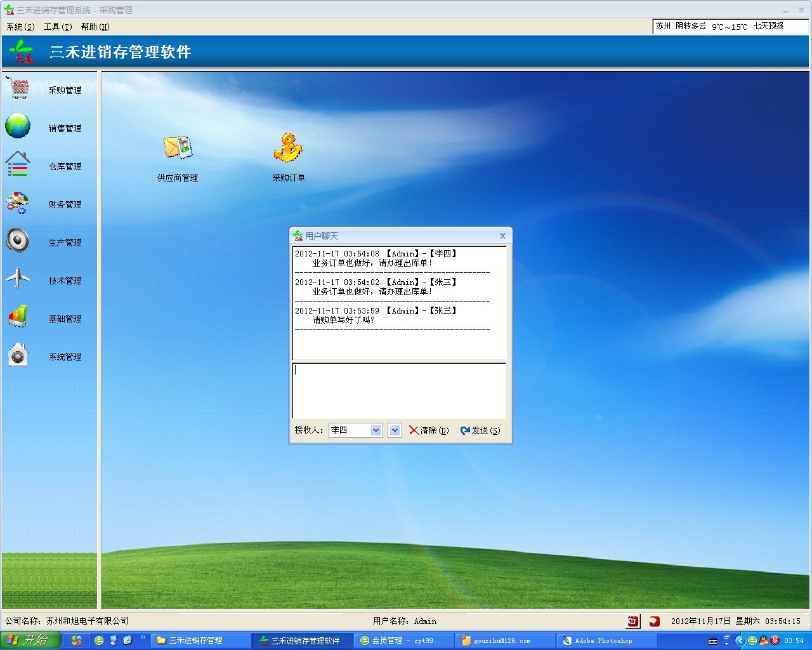Open the 系统管理 gear module
Image resolution: width=812 pixels, height=650 pixels.
pos(44,355)
